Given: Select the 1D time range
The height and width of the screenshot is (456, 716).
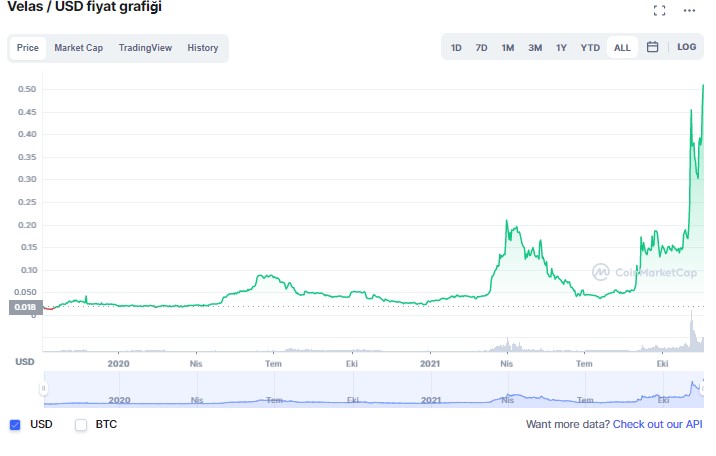Looking at the screenshot, I should (456, 48).
